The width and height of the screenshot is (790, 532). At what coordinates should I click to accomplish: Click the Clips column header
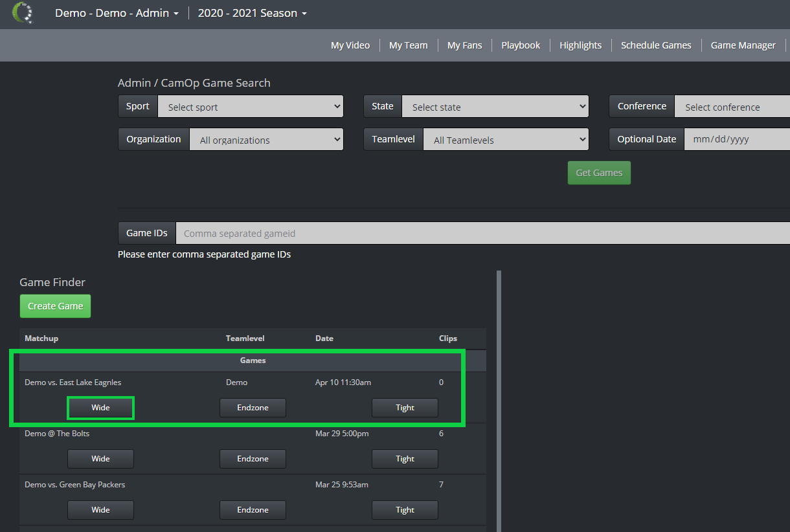[x=448, y=338]
